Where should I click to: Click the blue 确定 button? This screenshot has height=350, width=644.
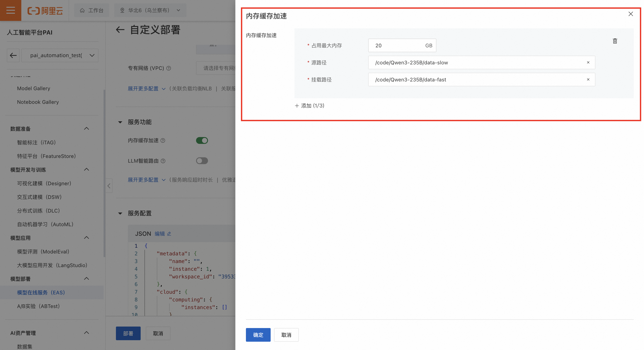click(x=258, y=335)
